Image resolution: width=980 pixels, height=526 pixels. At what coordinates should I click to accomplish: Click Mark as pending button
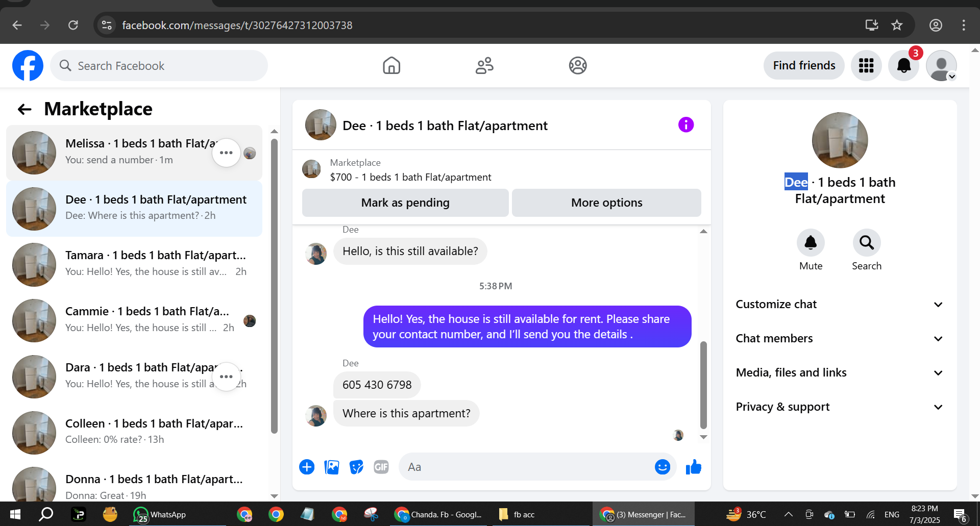[x=405, y=203]
